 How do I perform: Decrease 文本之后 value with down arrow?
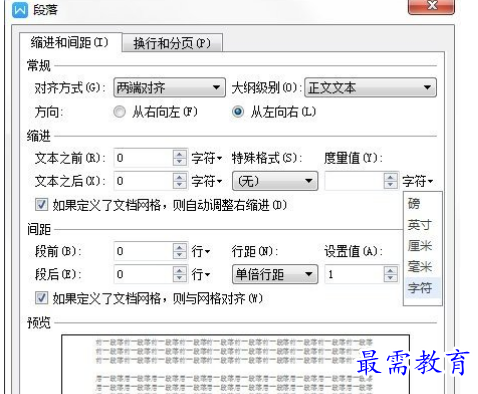coord(180,185)
